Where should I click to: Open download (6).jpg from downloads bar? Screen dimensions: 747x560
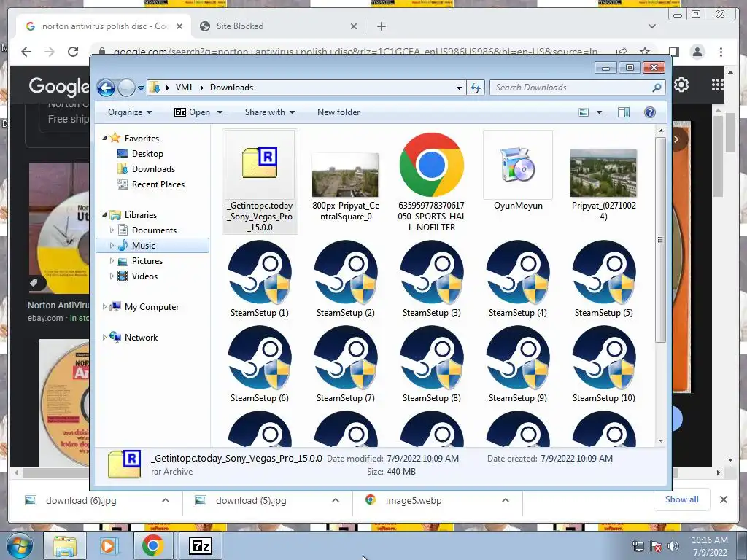click(81, 500)
